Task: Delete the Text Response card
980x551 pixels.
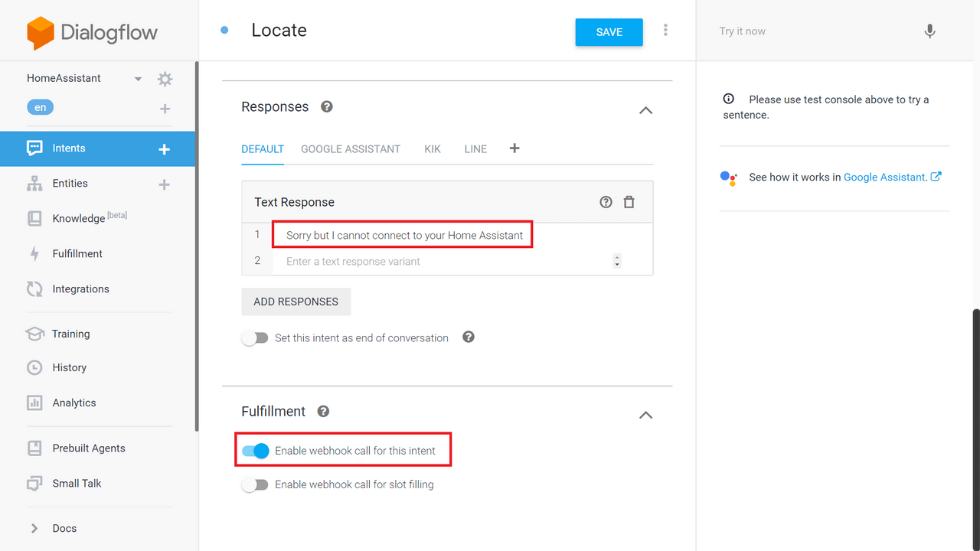Action: click(x=629, y=202)
